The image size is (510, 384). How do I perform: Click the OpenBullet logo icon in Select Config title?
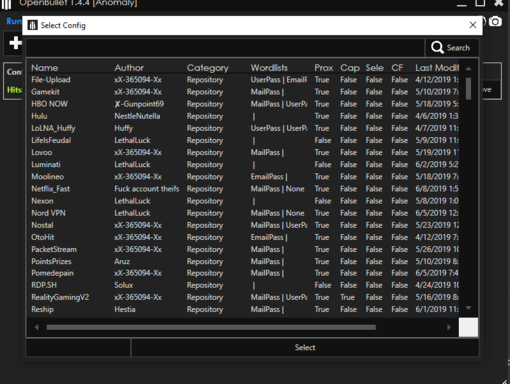[x=32, y=25]
